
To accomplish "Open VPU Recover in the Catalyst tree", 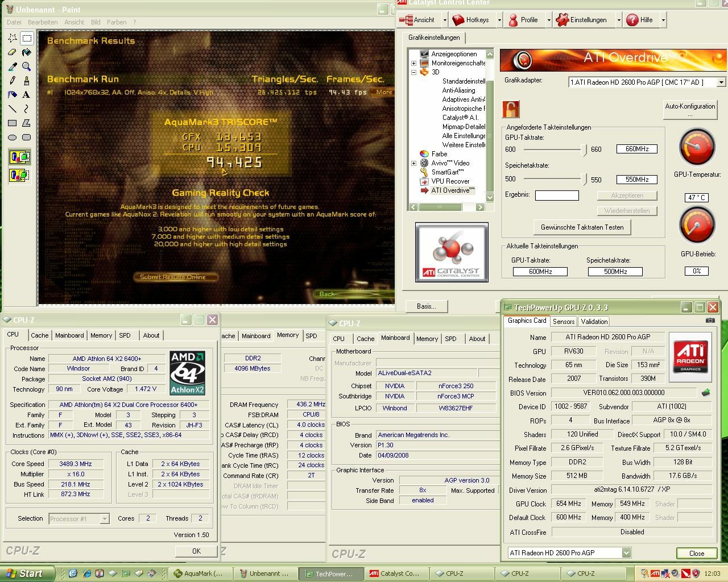I will [450, 181].
